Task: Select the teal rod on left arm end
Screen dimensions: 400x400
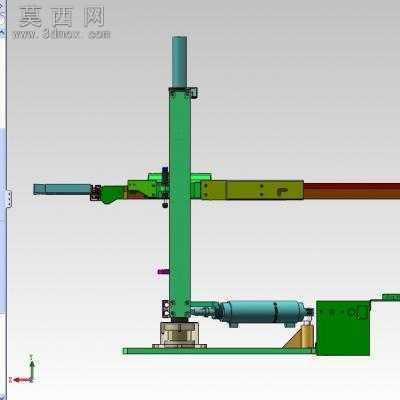Action: tap(62, 189)
